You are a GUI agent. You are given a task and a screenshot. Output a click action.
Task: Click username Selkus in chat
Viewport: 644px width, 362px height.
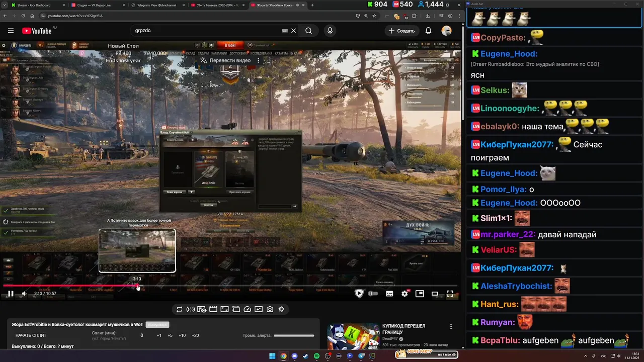pyautogui.click(x=495, y=90)
